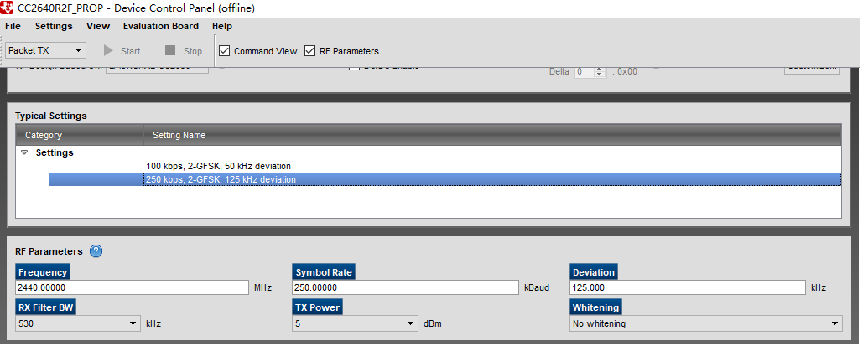The height and width of the screenshot is (346, 868).
Task: Open the RF Parameters help icon
Action: (96, 251)
